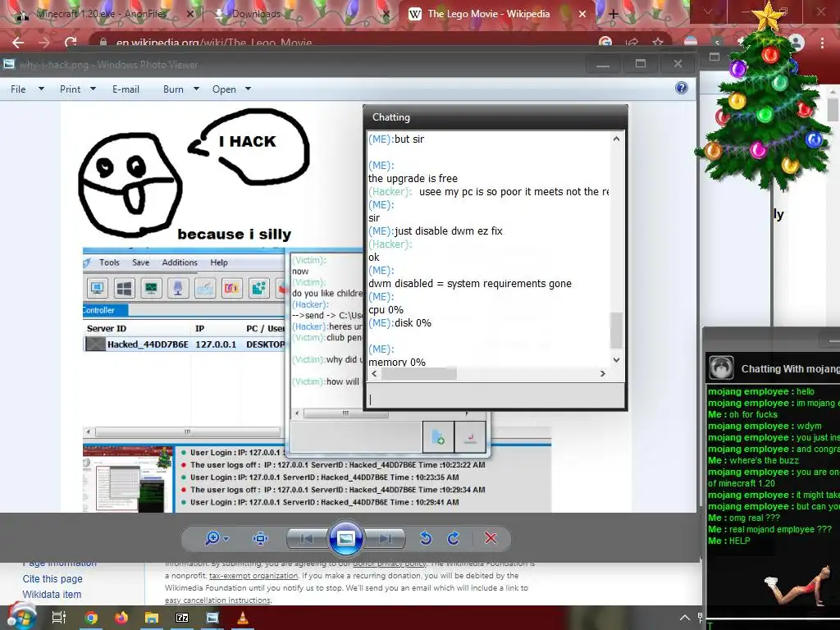Open 7-Zip from the taskbar
The height and width of the screenshot is (630, 840).
182,618
